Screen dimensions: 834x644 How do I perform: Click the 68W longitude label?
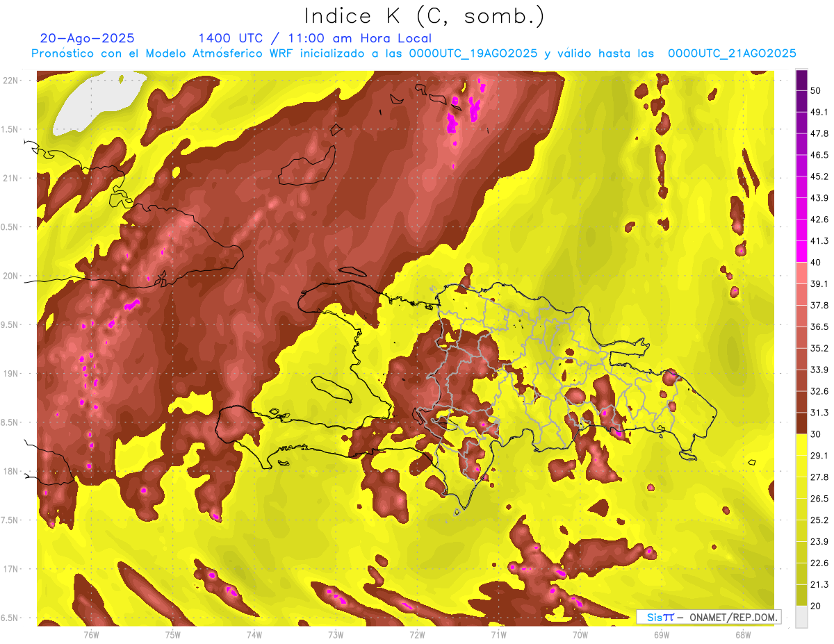pyautogui.click(x=742, y=634)
